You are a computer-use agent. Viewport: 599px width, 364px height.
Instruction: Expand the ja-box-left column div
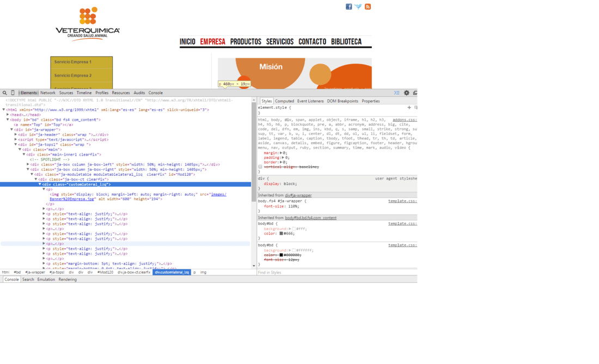[x=28, y=164]
